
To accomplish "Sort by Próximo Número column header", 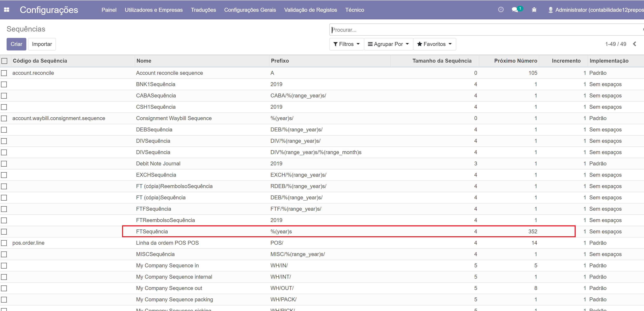I will click(x=515, y=61).
